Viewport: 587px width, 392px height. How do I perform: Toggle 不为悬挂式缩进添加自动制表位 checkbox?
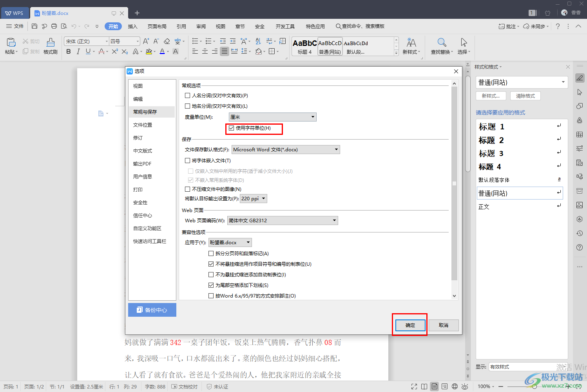[x=211, y=274]
